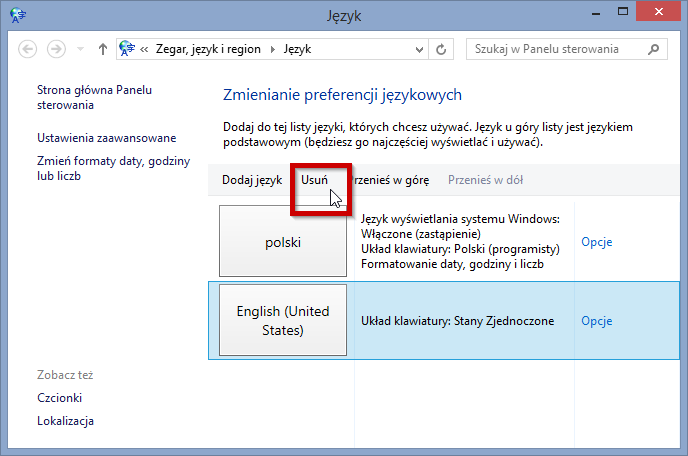This screenshot has height=456, width=688.
Task: Click text Układ klawiatury: Stany Zjednoczone
Action: click(x=458, y=321)
